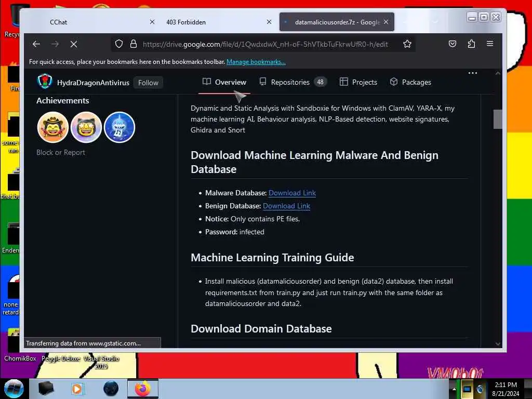
Task: Open the Block or Report link
Action: click(x=61, y=153)
